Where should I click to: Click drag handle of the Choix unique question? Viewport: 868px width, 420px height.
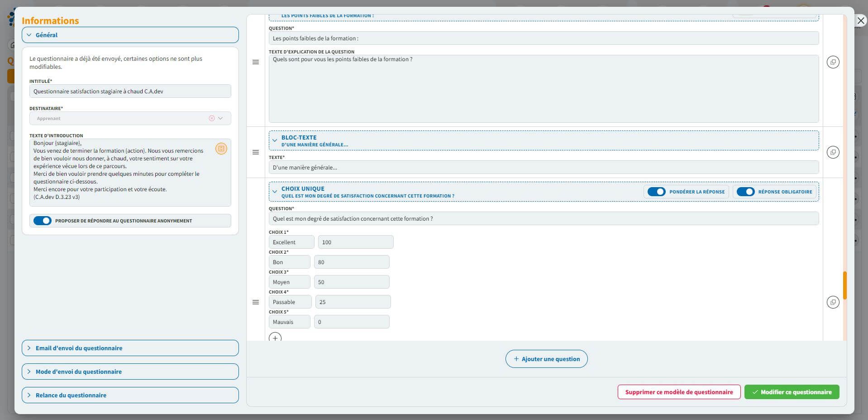tap(256, 302)
